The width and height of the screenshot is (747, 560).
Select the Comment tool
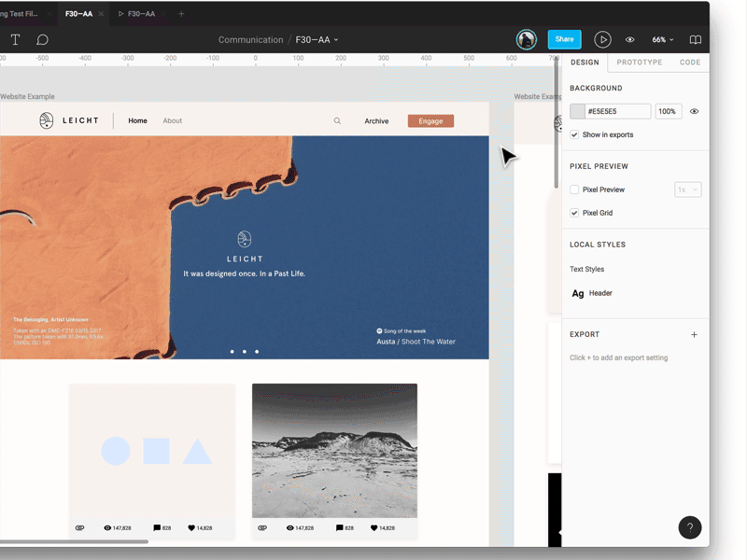[x=42, y=39]
